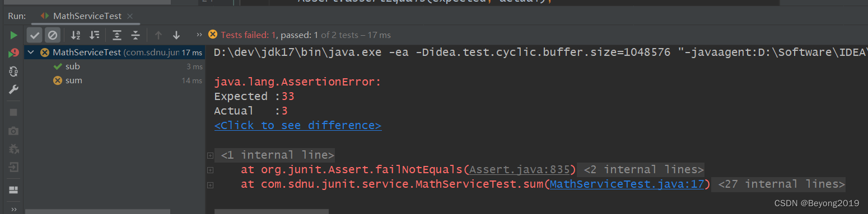The width and height of the screenshot is (868, 214).
Task: Collapse all test nodes icon
Action: [x=135, y=35]
